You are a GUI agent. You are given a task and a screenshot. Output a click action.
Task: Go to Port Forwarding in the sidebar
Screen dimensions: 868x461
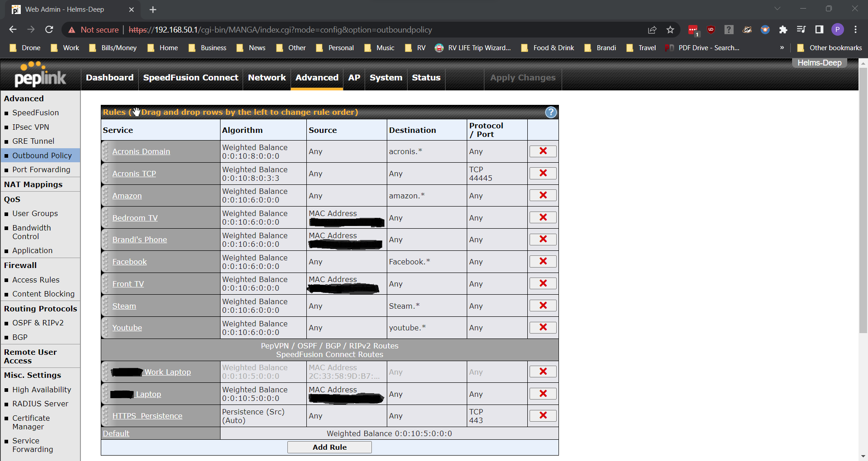[x=41, y=170]
